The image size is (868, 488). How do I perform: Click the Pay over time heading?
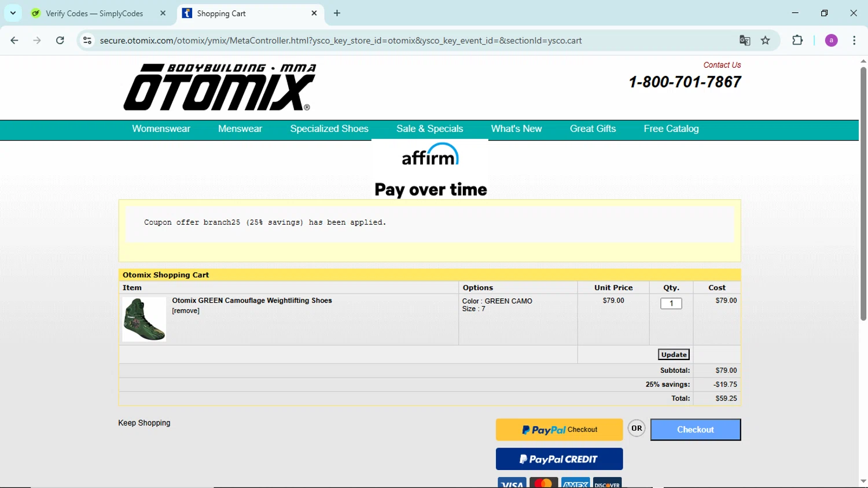click(431, 189)
